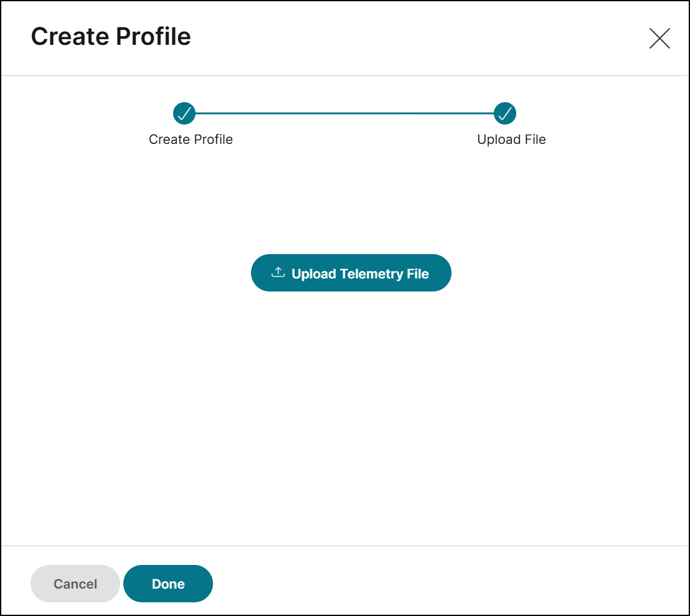Click the Upload File step label
Image resolution: width=690 pixels, height=616 pixels.
[511, 140]
